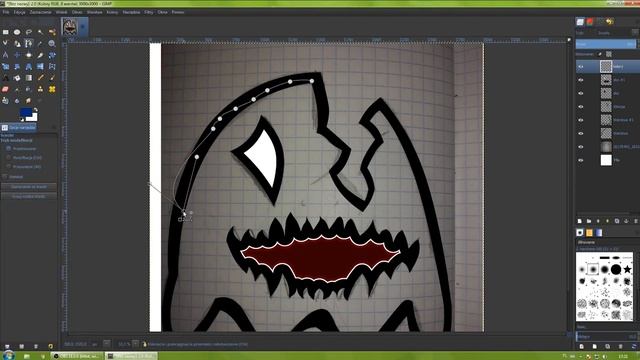Select the Free Select lasso tool
Image resolution: width=640 pixels, height=360 pixels.
point(29,32)
